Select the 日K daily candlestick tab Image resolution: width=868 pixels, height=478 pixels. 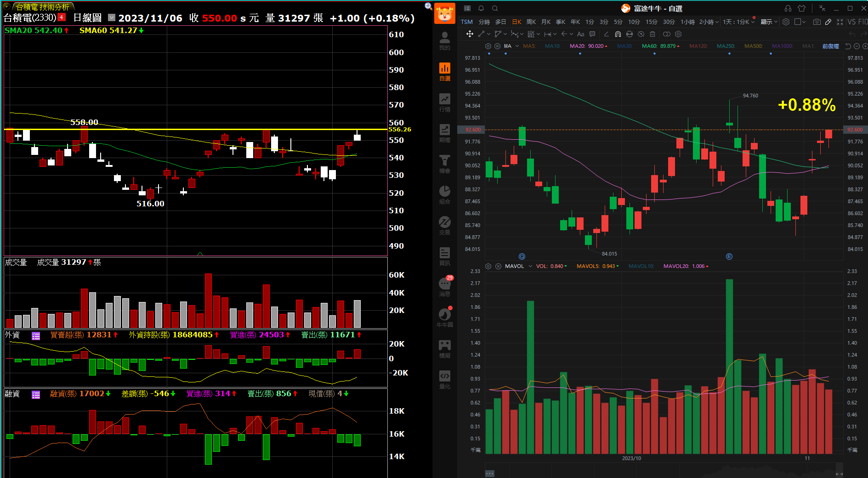pyautogui.click(x=516, y=22)
